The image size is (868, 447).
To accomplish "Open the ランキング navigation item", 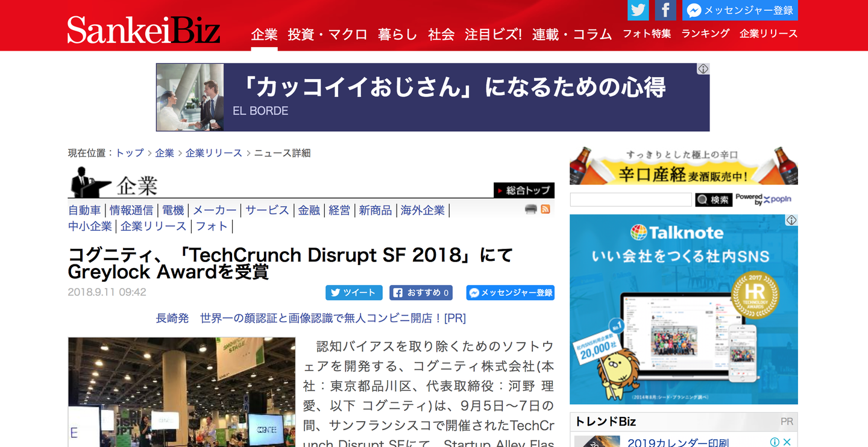I will click(x=705, y=34).
